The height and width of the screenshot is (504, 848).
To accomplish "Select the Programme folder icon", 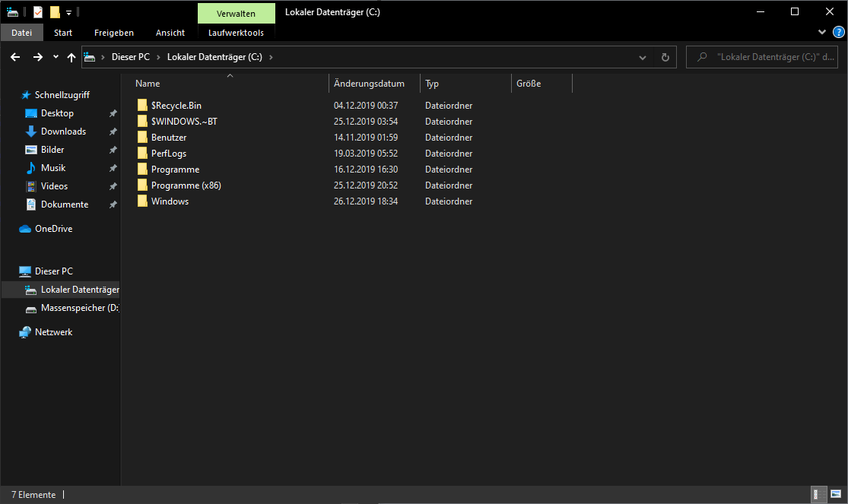I will coord(142,169).
